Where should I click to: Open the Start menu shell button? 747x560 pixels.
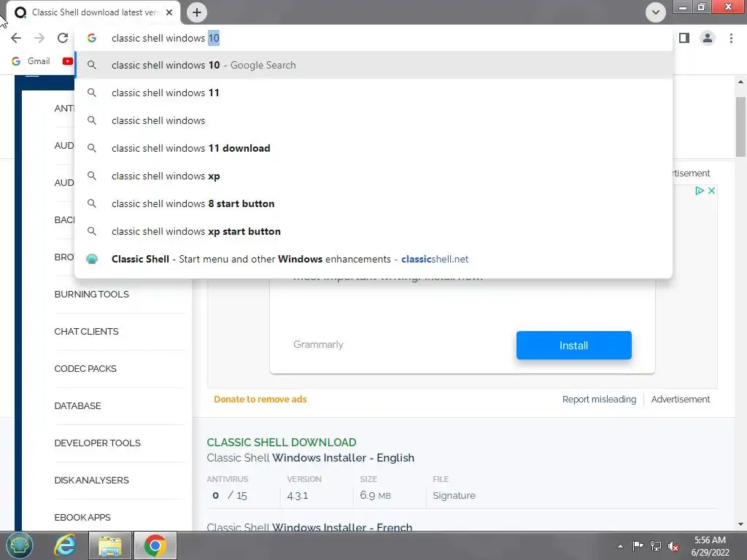point(19,545)
